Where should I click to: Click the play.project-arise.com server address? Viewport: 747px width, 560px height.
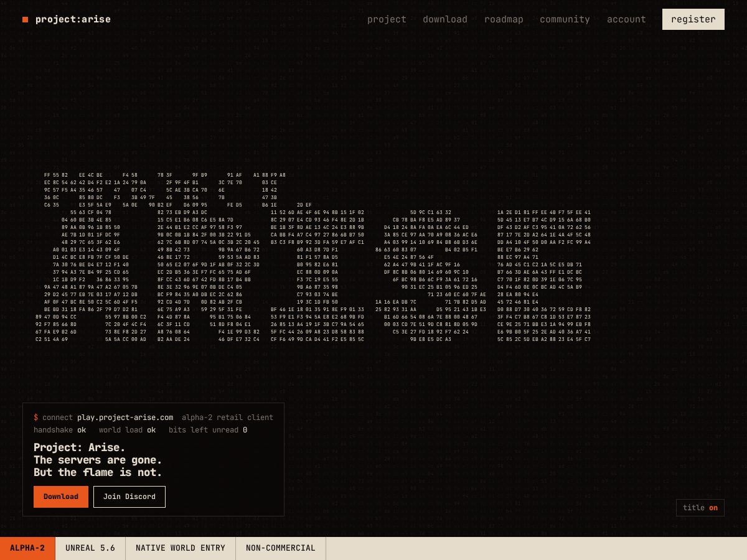coord(125,418)
